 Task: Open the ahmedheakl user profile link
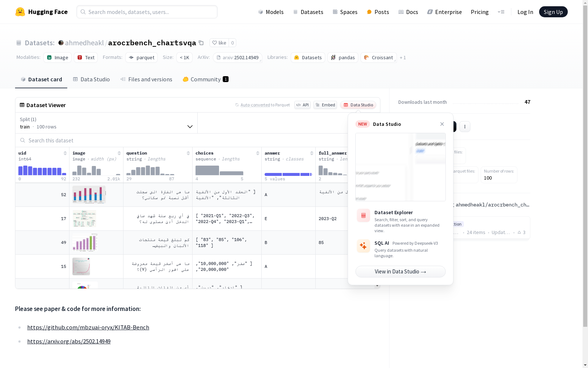84,43
